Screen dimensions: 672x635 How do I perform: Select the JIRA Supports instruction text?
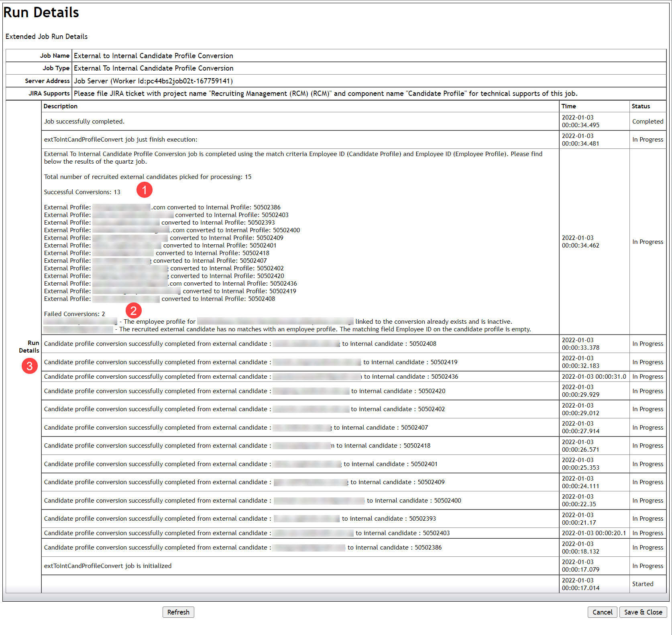[326, 93]
